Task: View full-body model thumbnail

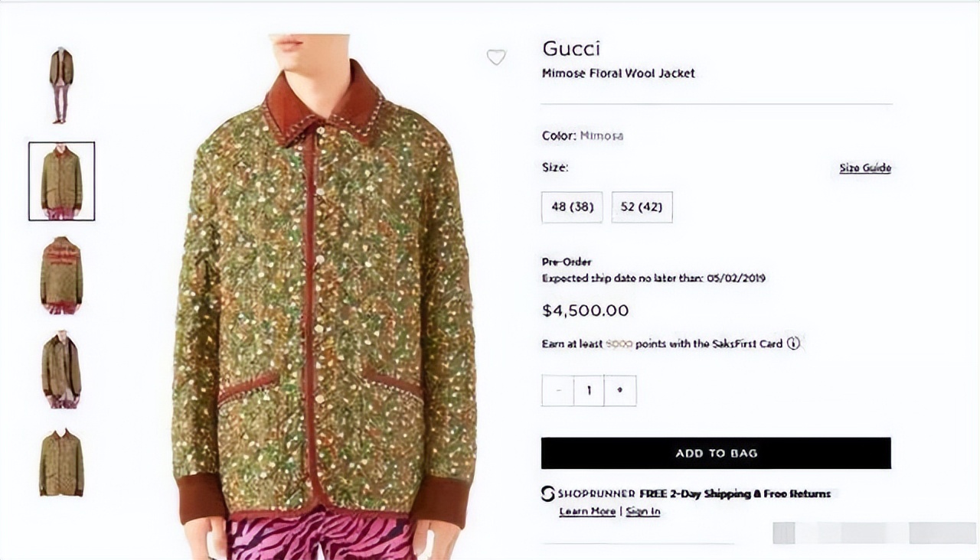Action: (x=61, y=85)
